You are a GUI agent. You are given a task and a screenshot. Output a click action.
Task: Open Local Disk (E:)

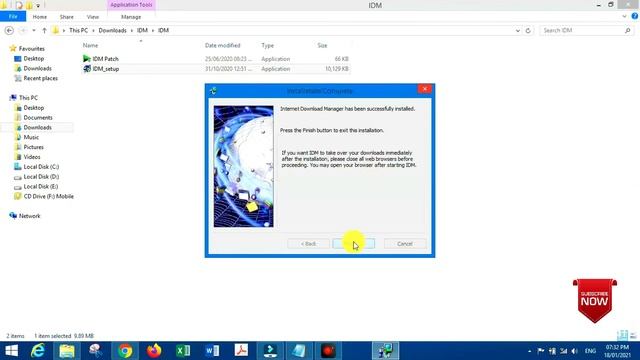click(x=40, y=187)
